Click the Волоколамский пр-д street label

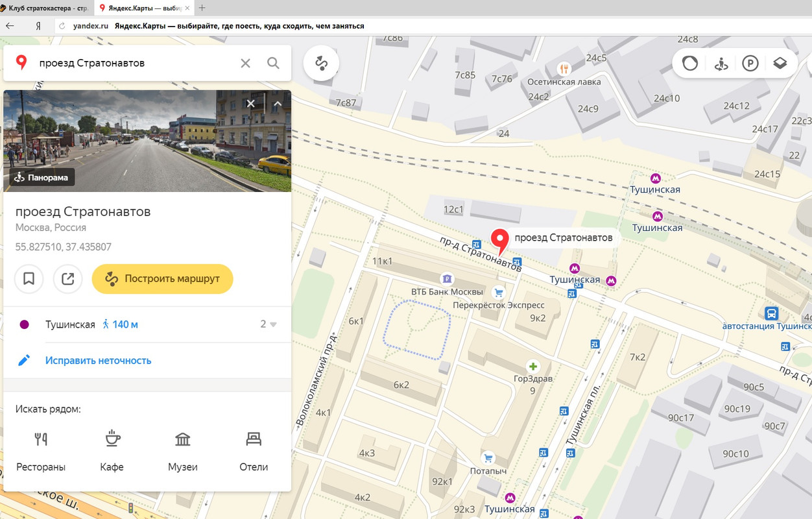click(x=316, y=380)
